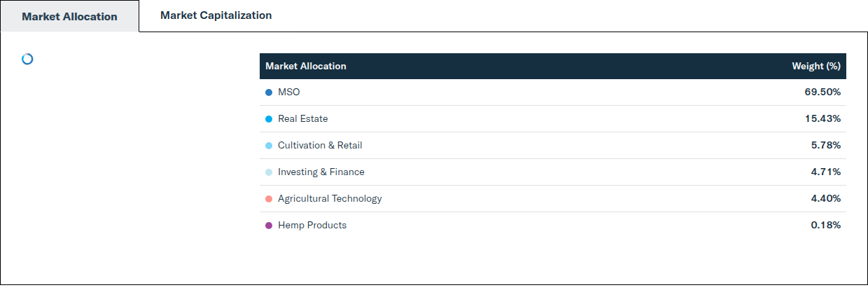This screenshot has height=297, width=868.
Task: Select the Market Allocation tab
Action: tap(69, 16)
